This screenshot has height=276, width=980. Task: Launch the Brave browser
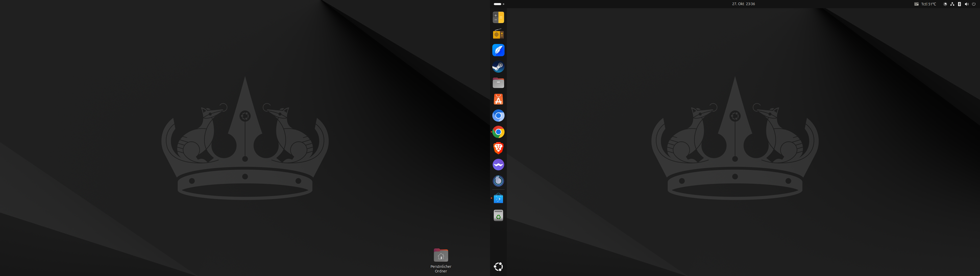click(x=498, y=148)
